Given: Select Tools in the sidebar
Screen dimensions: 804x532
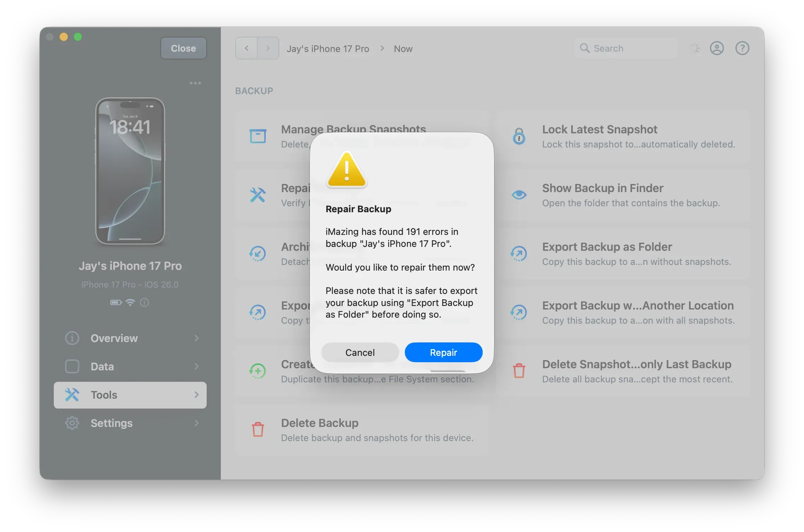Looking at the screenshot, I should pos(104,395).
